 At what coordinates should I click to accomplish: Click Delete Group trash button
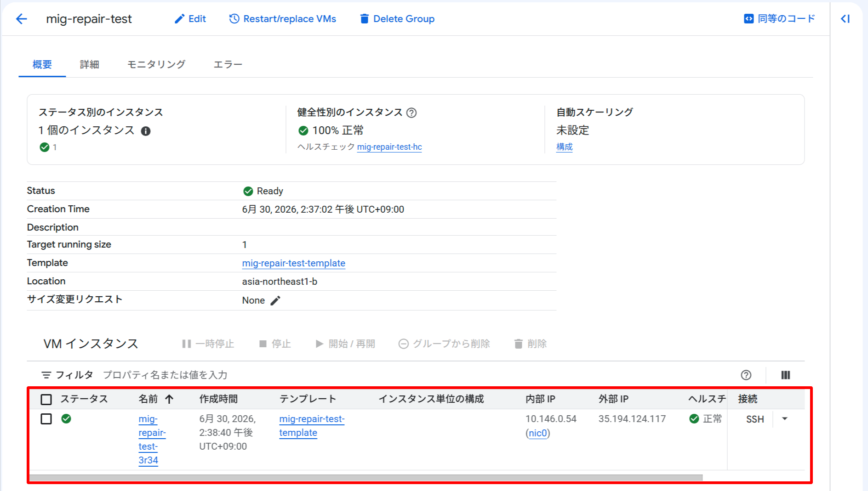pos(397,19)
